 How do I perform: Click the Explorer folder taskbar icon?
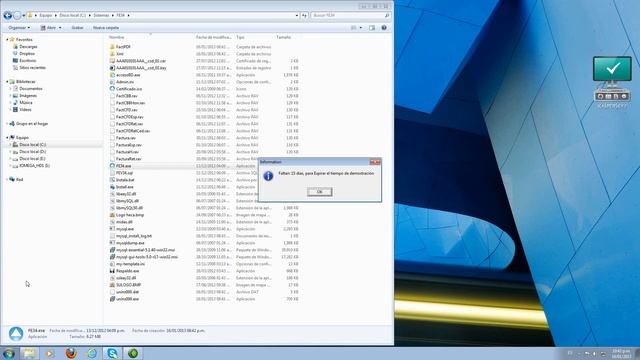(29, 353)
